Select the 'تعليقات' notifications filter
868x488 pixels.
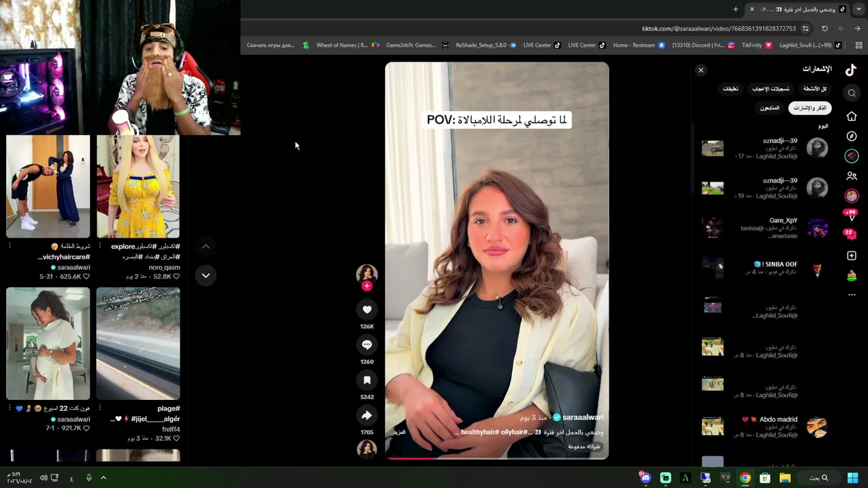(x=730, y=89)
